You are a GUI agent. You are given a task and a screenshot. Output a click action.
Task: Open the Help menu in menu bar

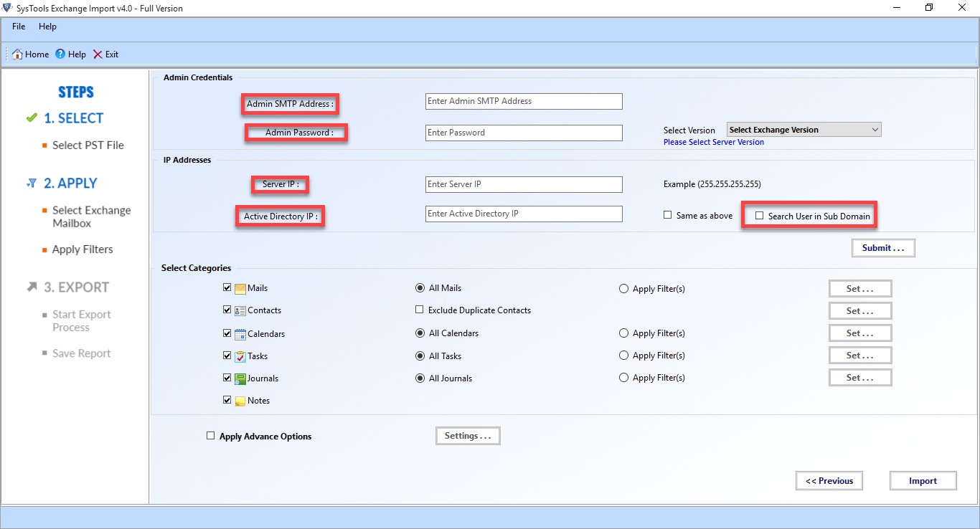click(x=47, y=27)
